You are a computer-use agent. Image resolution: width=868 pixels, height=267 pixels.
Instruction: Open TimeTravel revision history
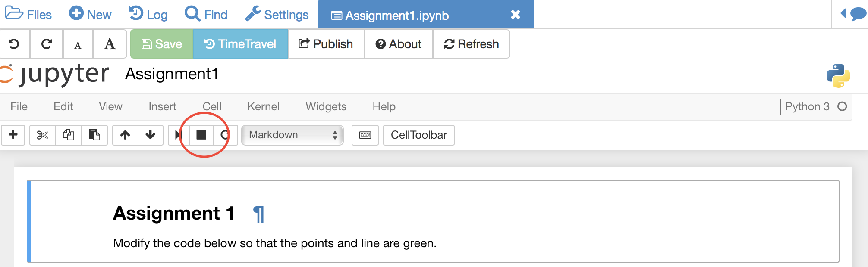coord(240,44)
